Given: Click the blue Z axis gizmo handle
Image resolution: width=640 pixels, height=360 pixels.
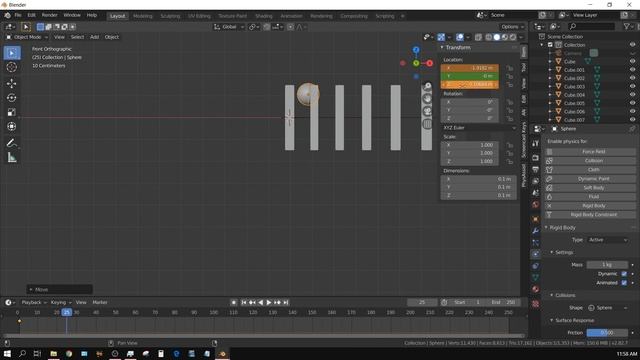Looking at the screenshot, I should point(416,50).
